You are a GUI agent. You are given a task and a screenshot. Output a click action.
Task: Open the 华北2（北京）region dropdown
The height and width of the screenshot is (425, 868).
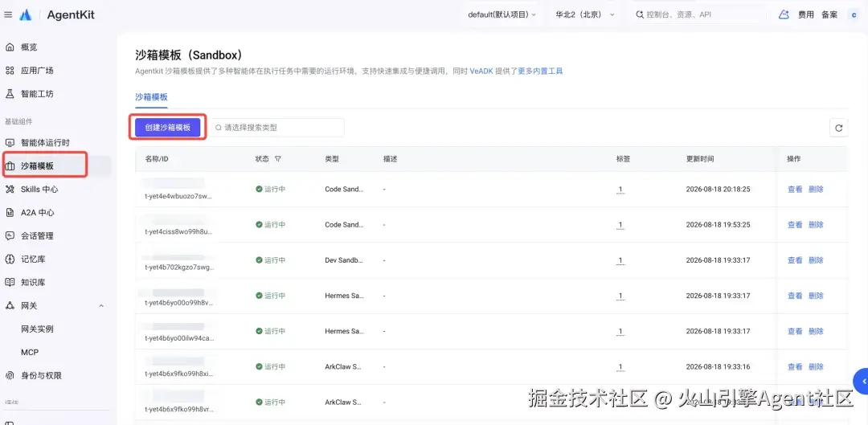click(x=585, y=15)
